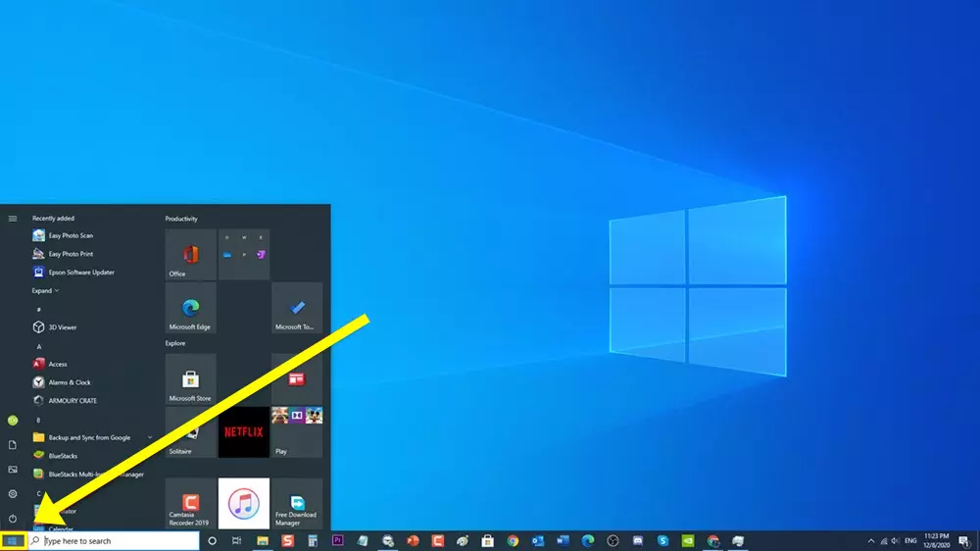980x551 pixels.
Task: Open the Office apps folder tile
Action: point(244,254)
